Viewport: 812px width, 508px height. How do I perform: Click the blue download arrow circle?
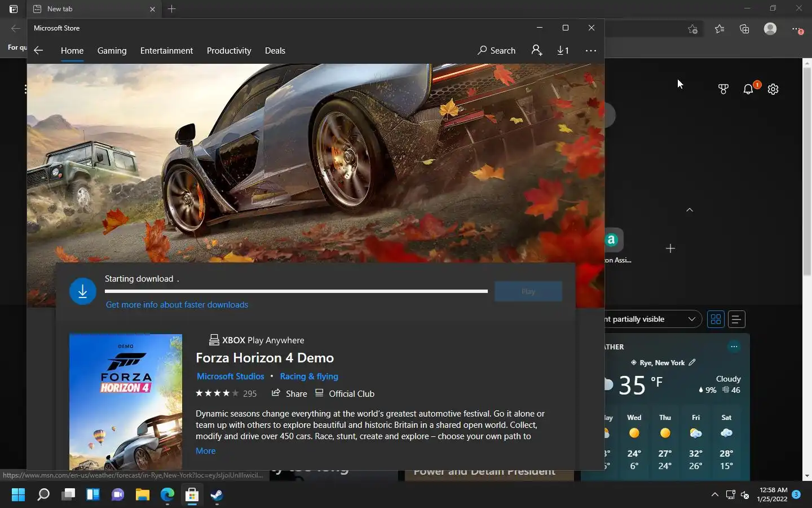click(x=83, y=291)
